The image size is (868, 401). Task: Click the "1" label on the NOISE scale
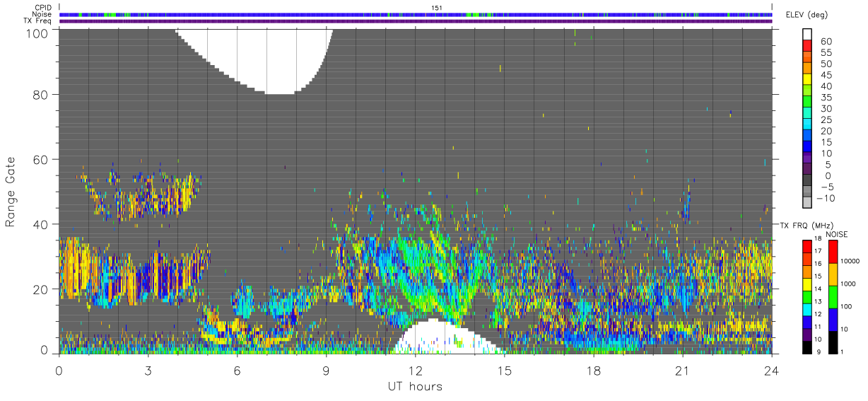pos(843,351)
